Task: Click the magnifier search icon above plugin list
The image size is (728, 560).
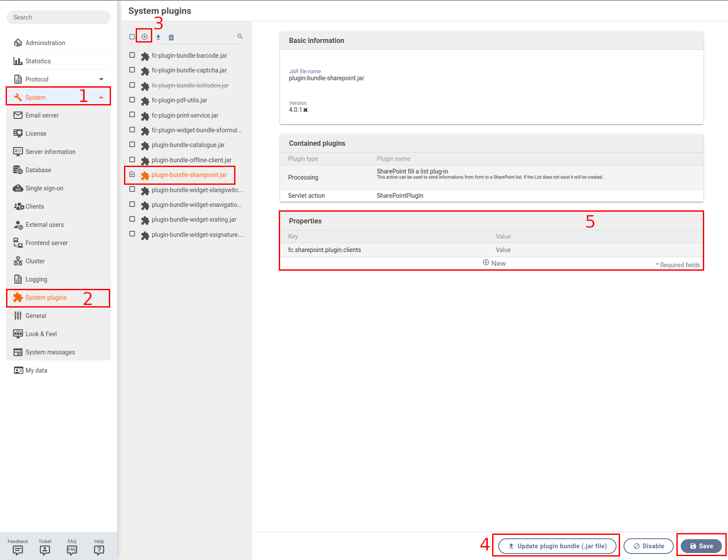Action: tap(240, 36)
